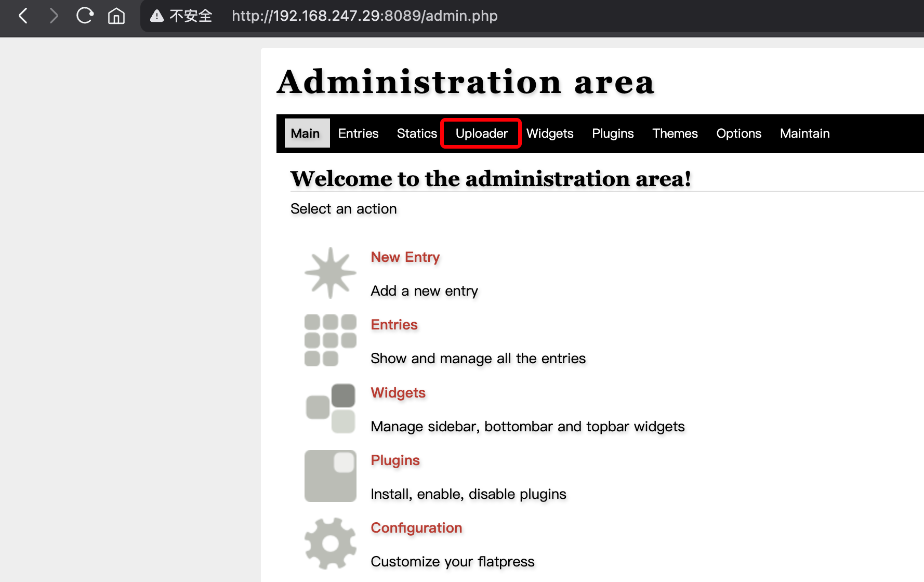Image resolution: width=924 pixels, height=582 pixels.
Task: Go to the Maintain tab
Action: click(804, 134)
